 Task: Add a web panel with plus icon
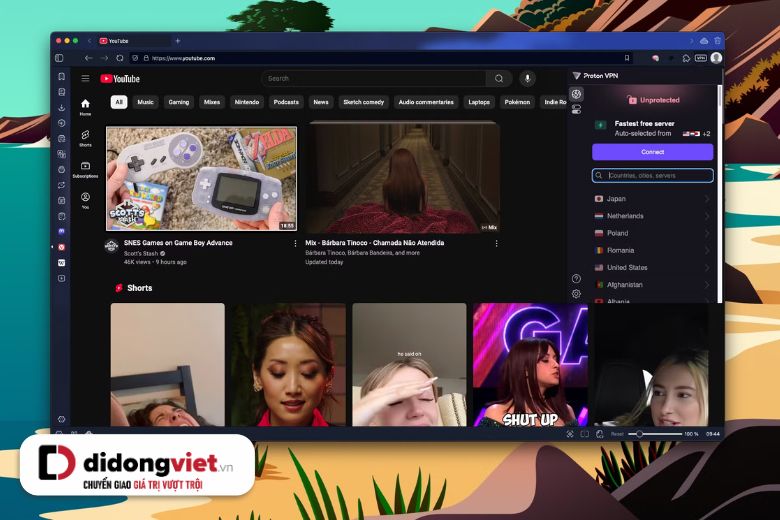[x=61, y=278]
